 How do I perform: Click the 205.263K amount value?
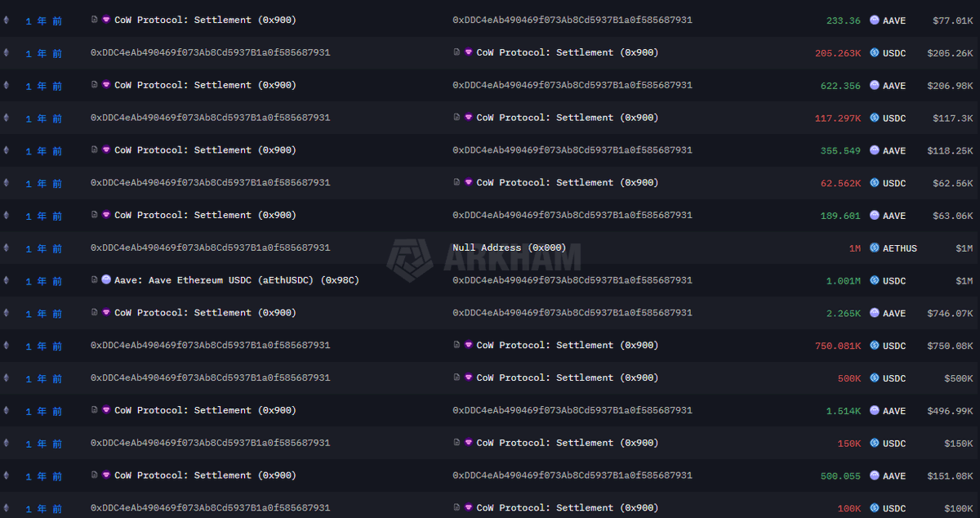click(x=838, y=53)
